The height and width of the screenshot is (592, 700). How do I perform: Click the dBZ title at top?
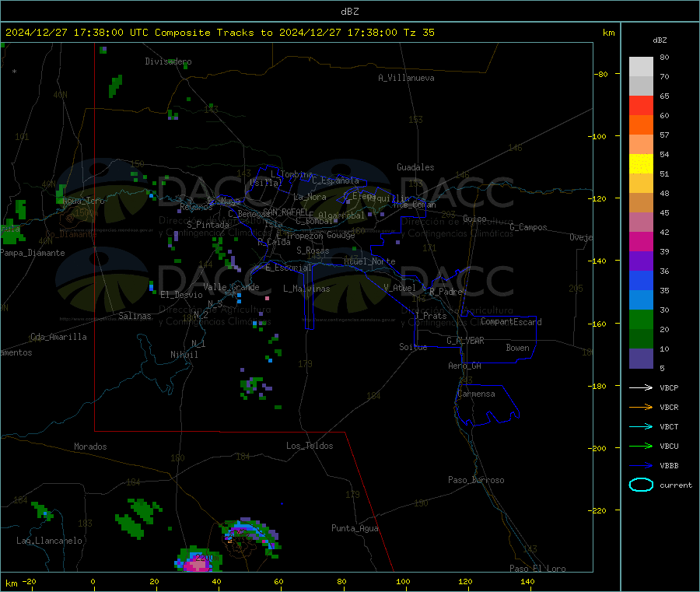click(x=349, y=12)
